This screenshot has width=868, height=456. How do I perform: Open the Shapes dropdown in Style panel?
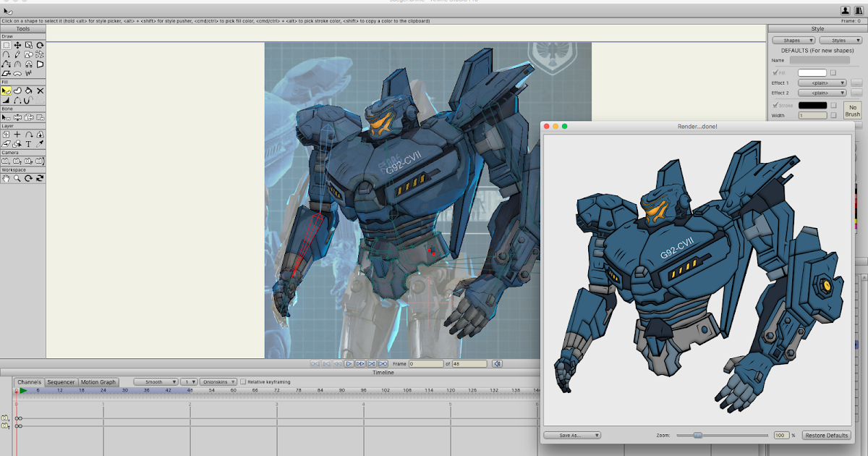pos(793,40)
